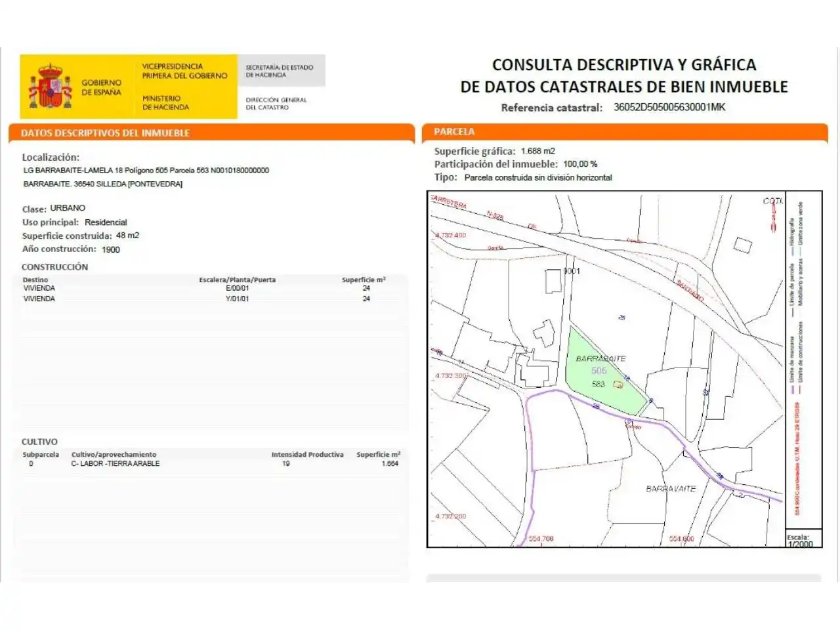Screen dimensions: 840x630
Task: Click parcel label '9001' on the map
Action: click(572, 270)
